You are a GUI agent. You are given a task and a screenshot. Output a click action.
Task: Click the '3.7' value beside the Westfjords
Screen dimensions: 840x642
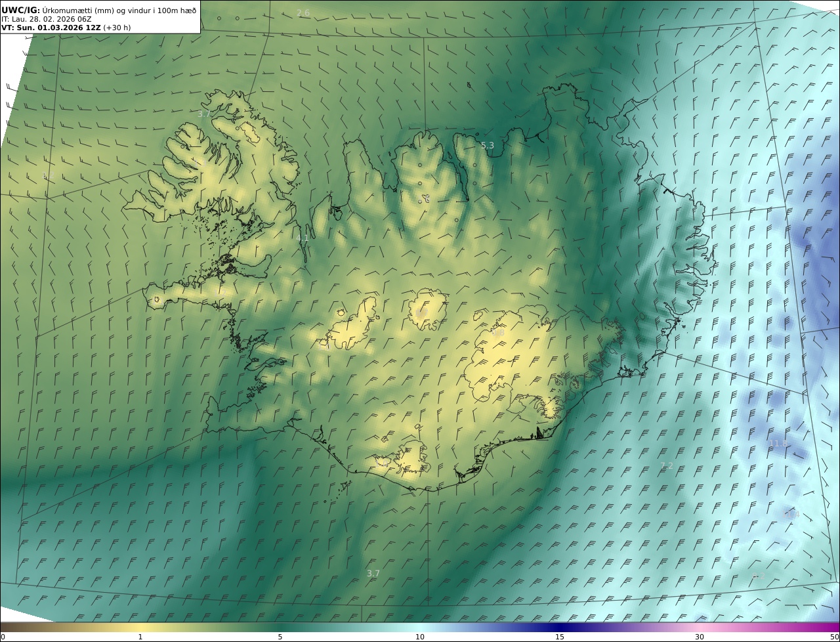click(204, 114)
